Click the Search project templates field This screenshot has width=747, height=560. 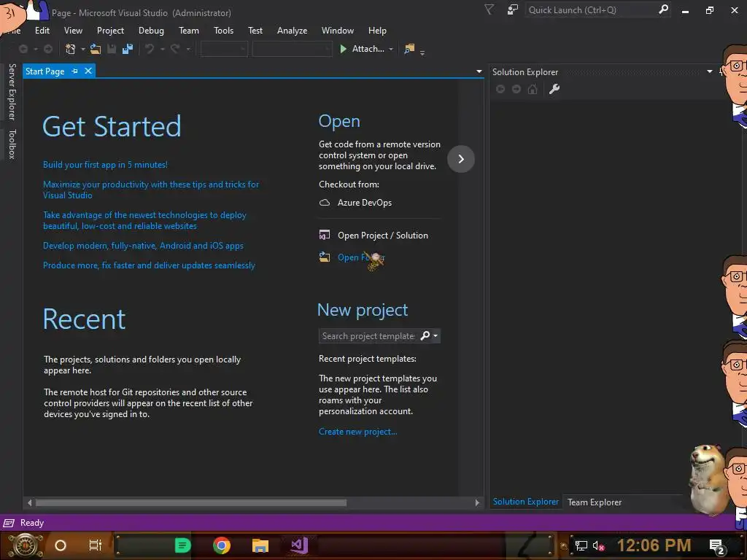click(x=368, y=335)
